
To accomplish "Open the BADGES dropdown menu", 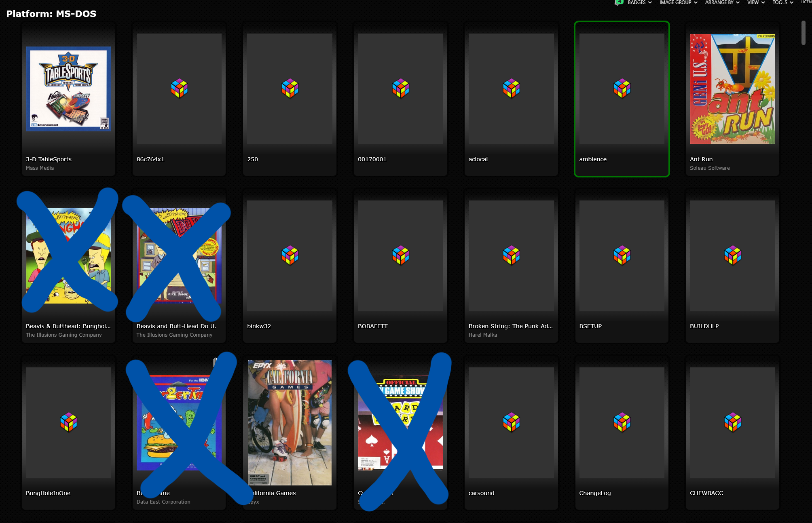I will (640, 2).
